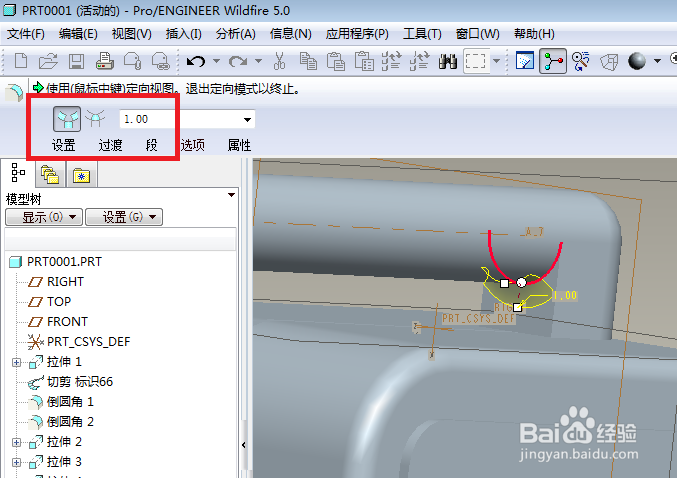
Task: Redo the last undone action
Action: tap(237, 61)
